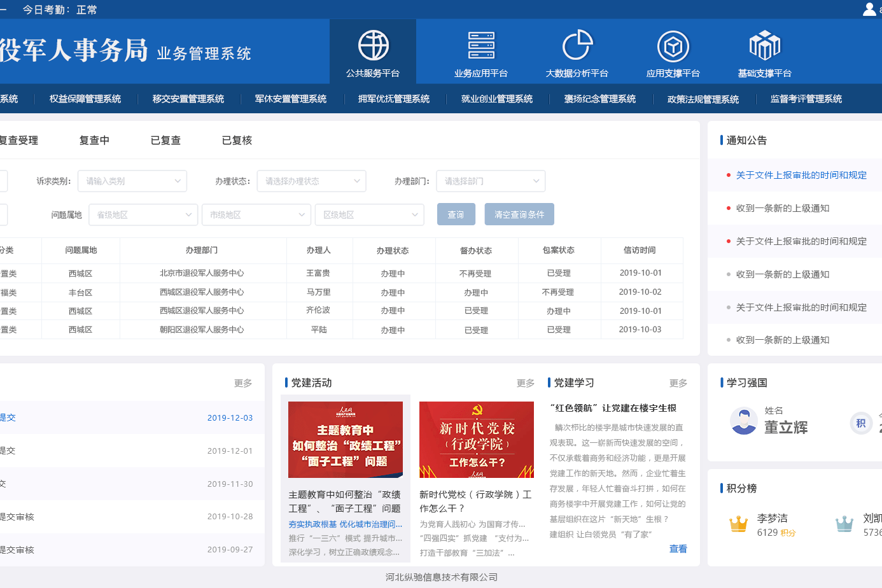Open the 省级地区 region selector
This screenshot has height=588, width=882.
pos(144,215)
